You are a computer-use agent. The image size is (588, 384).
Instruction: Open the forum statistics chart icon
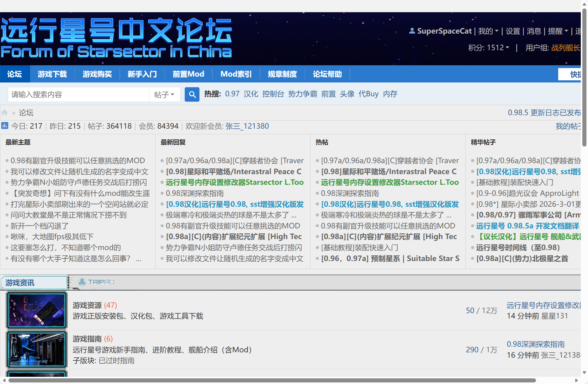pos(5,126)
